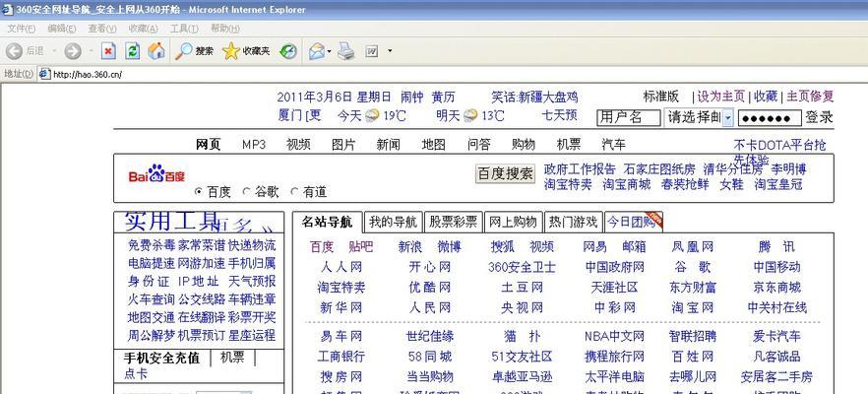Select the MP3 search category

point(254,145)
